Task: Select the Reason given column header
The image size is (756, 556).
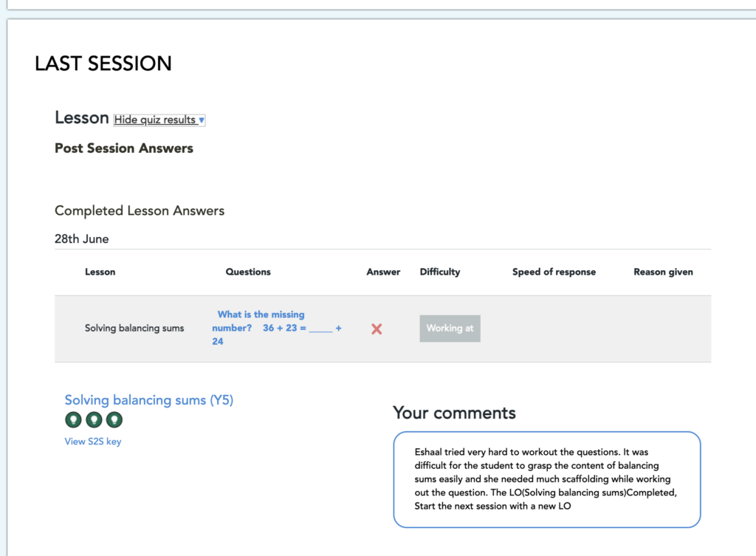Action: pos(664,272)
